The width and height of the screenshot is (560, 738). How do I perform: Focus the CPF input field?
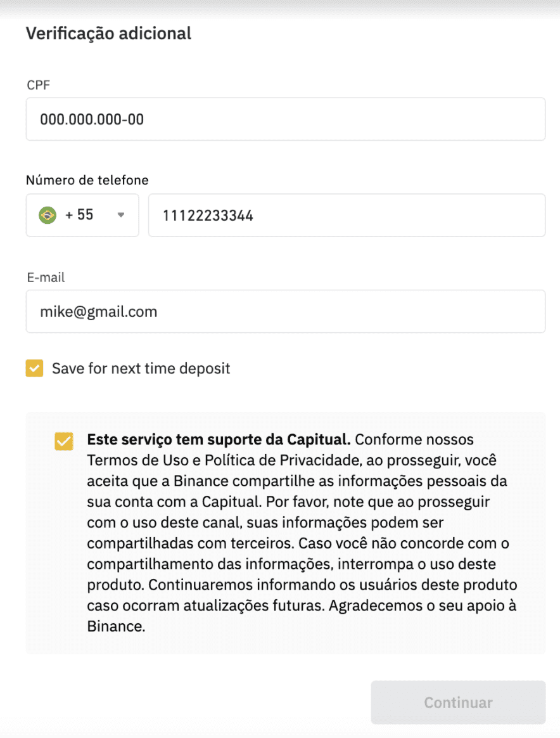286,119
